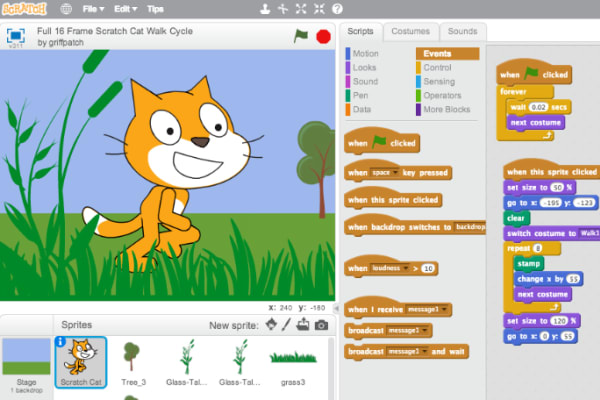Open key dropdown in 'when space key pressed'

pos(385,173)
